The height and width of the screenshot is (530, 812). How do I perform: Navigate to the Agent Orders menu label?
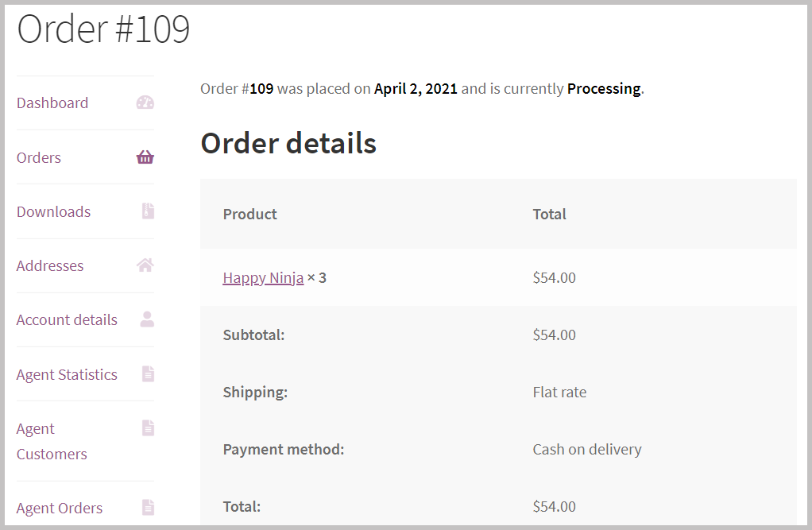tap(60, 509)
